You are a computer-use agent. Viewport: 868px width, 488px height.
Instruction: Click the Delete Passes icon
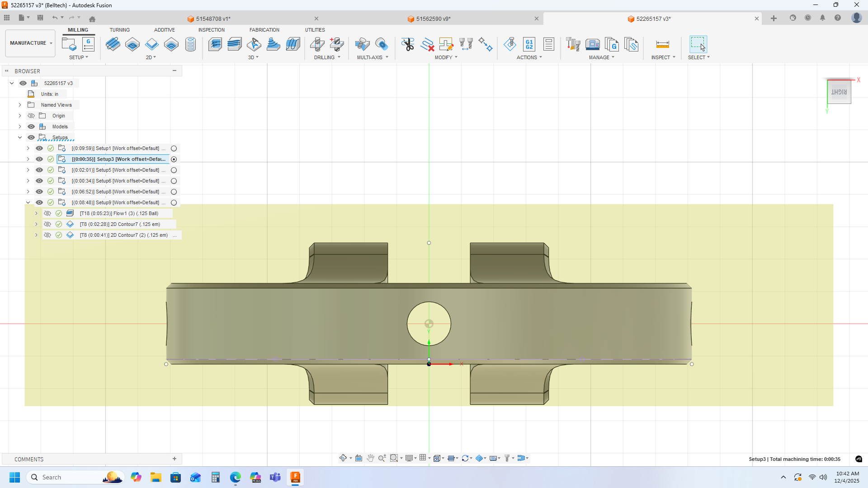tap(427, 44)
